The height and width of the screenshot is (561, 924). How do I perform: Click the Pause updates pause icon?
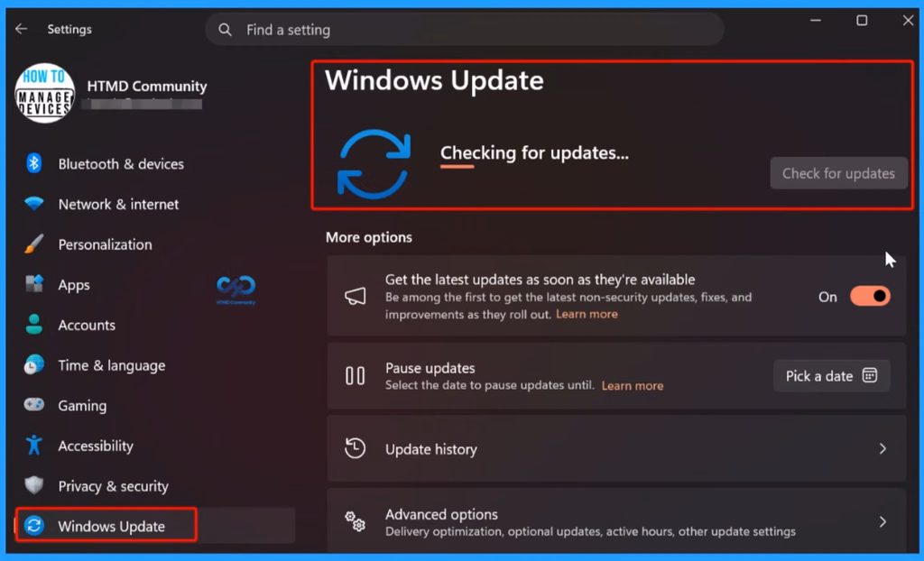tap(355, 376)
